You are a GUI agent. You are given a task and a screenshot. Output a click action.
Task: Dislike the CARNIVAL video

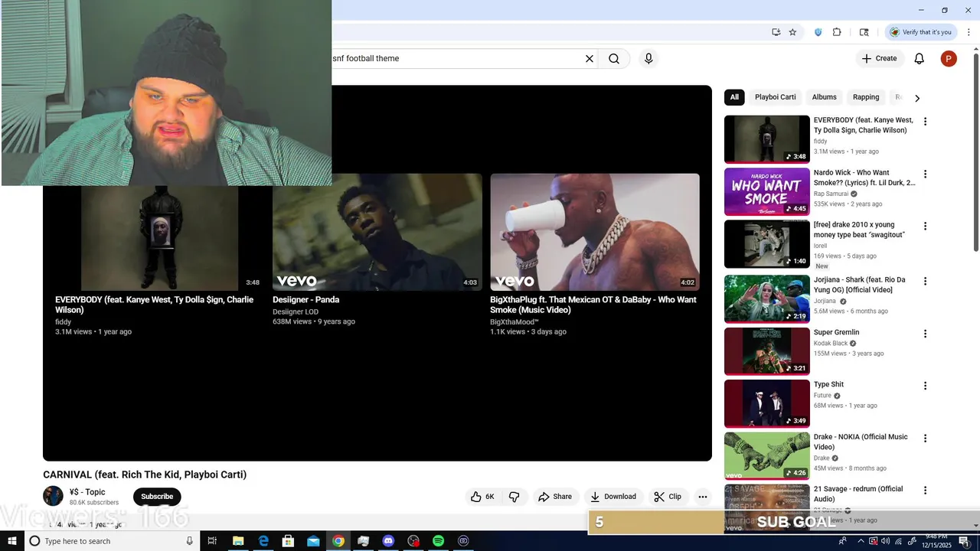514,497
